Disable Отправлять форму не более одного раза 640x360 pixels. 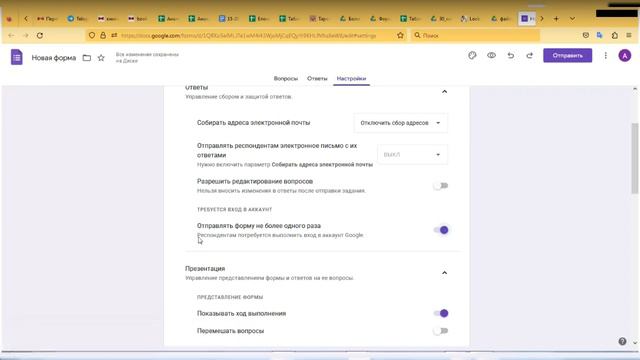(x=441, y=230)
